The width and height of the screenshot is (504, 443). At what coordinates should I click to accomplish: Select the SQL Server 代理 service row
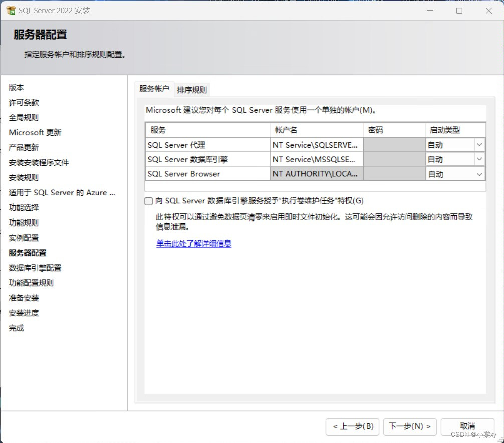[207, 145]
